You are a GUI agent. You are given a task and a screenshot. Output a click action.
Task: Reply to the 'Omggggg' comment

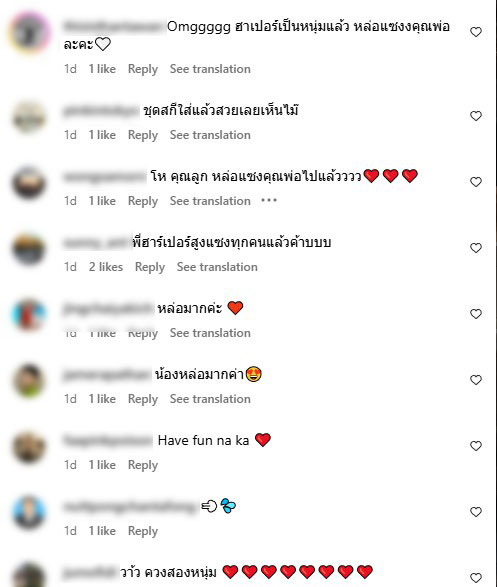point(143,69)
